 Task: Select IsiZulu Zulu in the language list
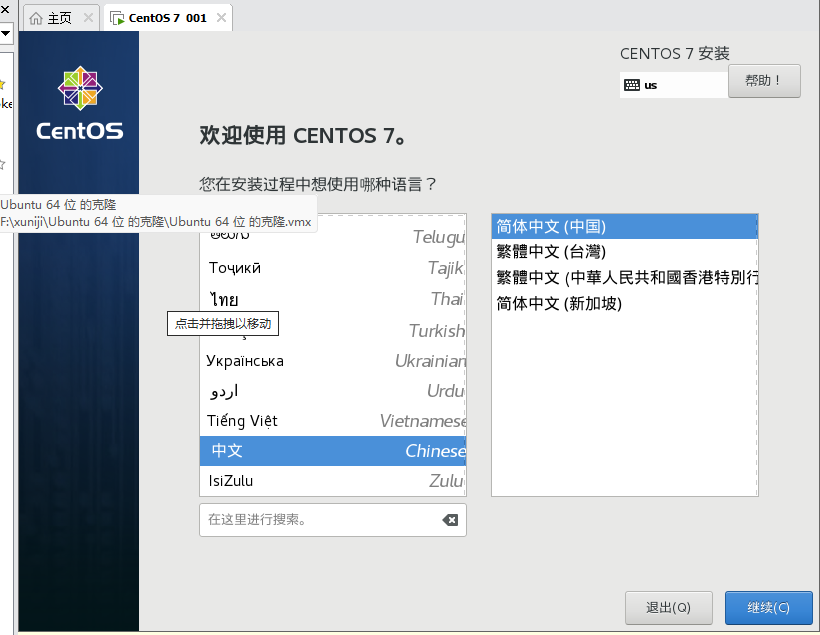tap(333, 481)
